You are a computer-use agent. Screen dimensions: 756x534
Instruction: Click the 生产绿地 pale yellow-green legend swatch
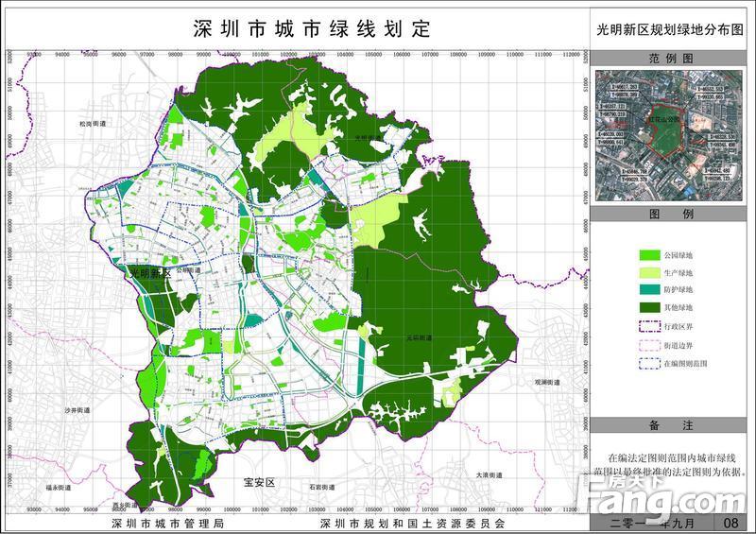coord(649,272)
